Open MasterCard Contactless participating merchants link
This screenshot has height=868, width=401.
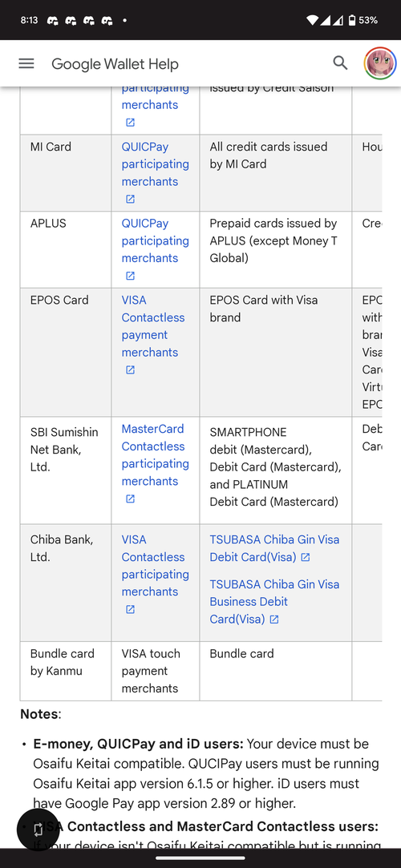pyautogui.click(x=155, y=455)
